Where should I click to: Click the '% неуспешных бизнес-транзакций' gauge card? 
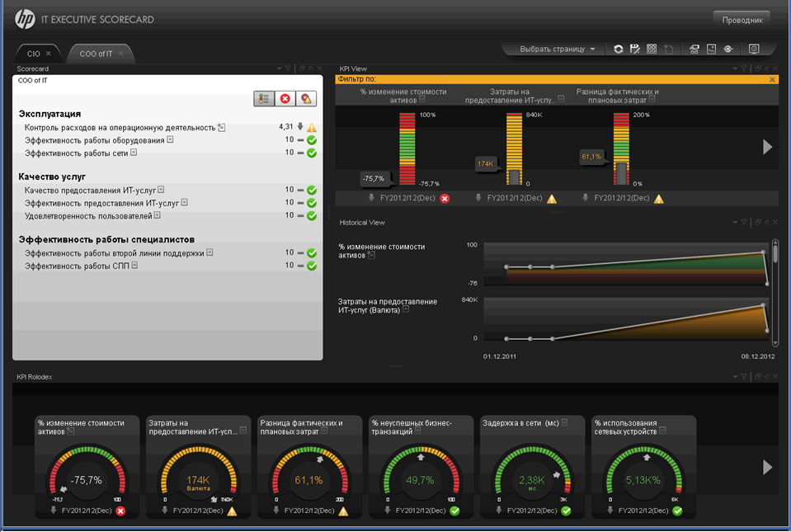pyautogui.click(x=421, y=467)
